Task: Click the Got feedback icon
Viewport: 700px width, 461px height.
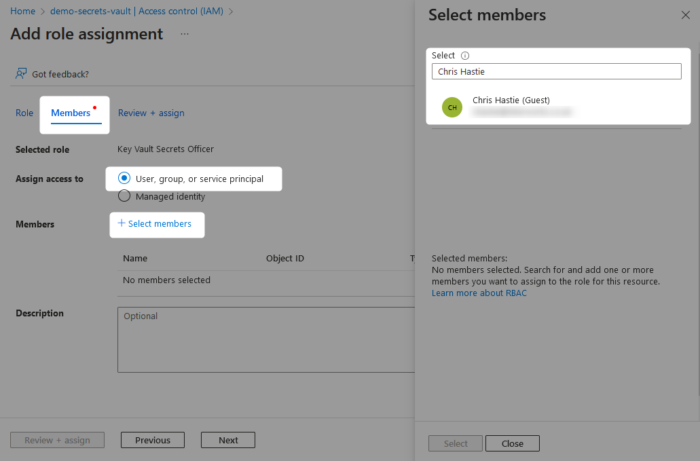Action: (21, 74)
